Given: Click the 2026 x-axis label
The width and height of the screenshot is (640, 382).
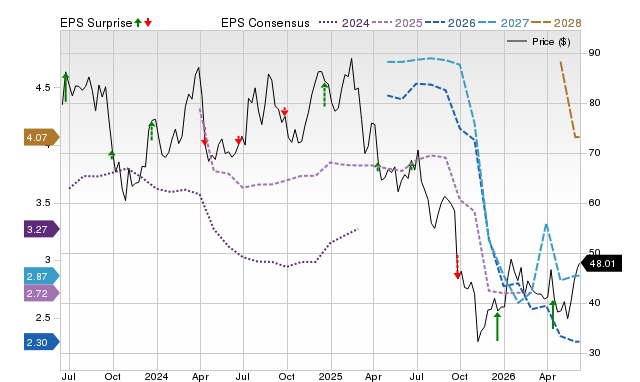Looking at the screenshot, I should click(x=503, y=376).
